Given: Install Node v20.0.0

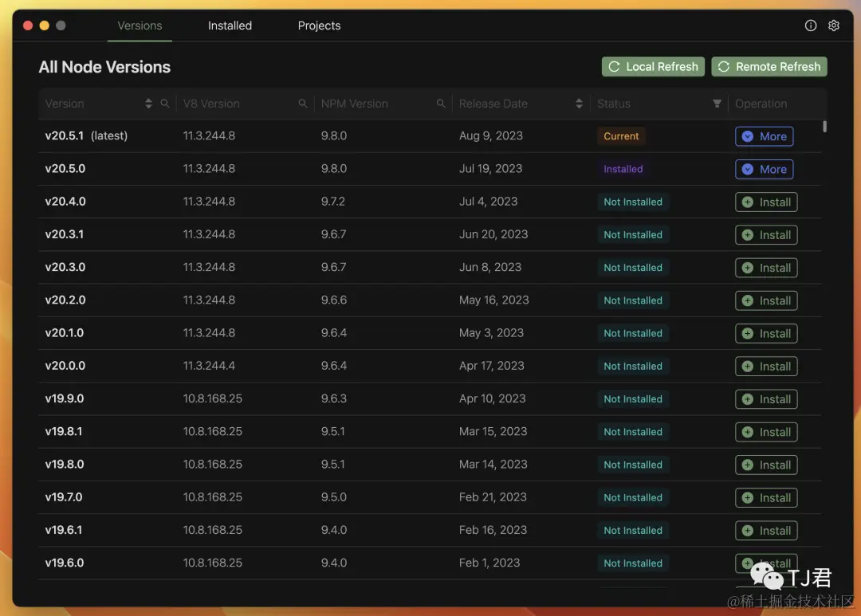Looking at the screenshot, I should (766, 367).
